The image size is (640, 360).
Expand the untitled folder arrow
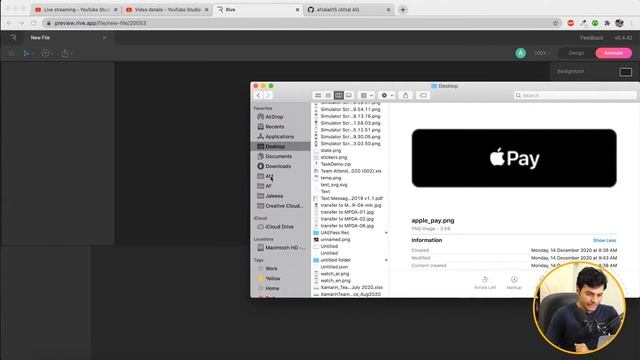pyautogui.click(x=386, y=260)
